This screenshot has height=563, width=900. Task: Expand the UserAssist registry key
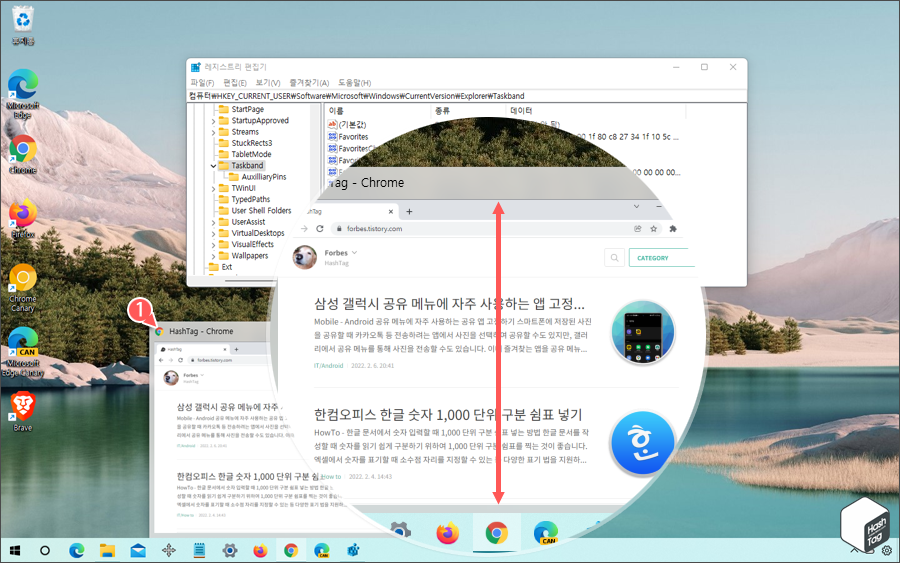point(214,222)
